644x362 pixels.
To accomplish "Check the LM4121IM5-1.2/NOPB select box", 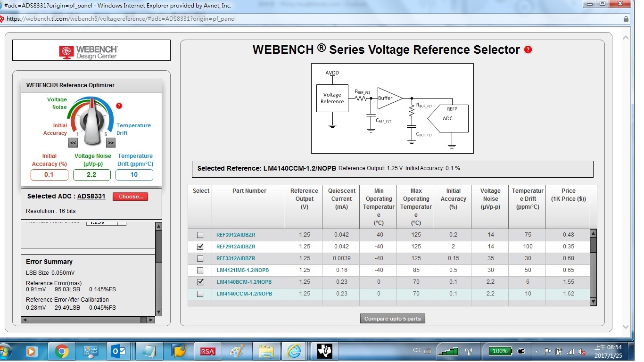I will 200,270.
